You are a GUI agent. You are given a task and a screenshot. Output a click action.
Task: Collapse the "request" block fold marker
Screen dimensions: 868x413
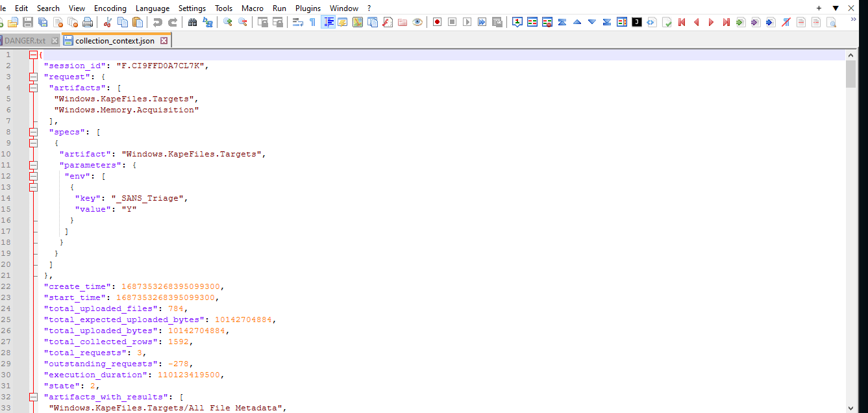coord(33,77)
